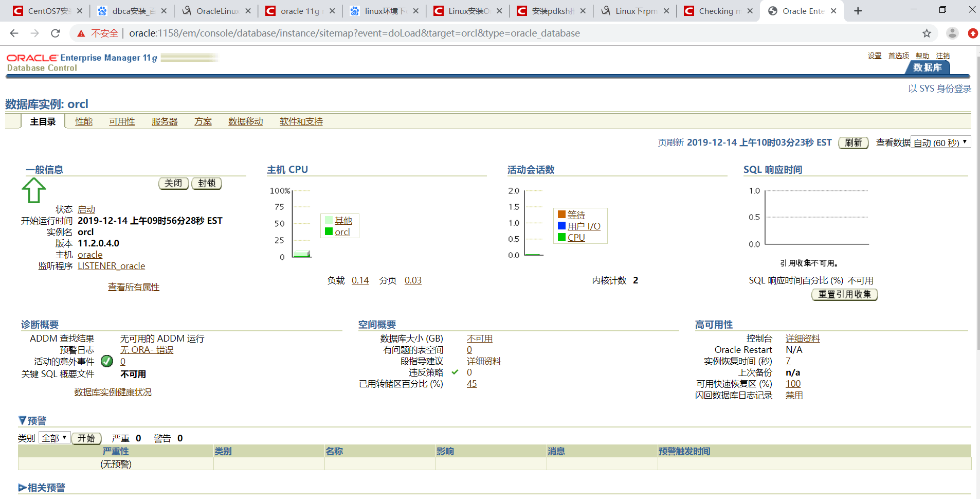Open the 首选项 link

click(x=899, y=56)
